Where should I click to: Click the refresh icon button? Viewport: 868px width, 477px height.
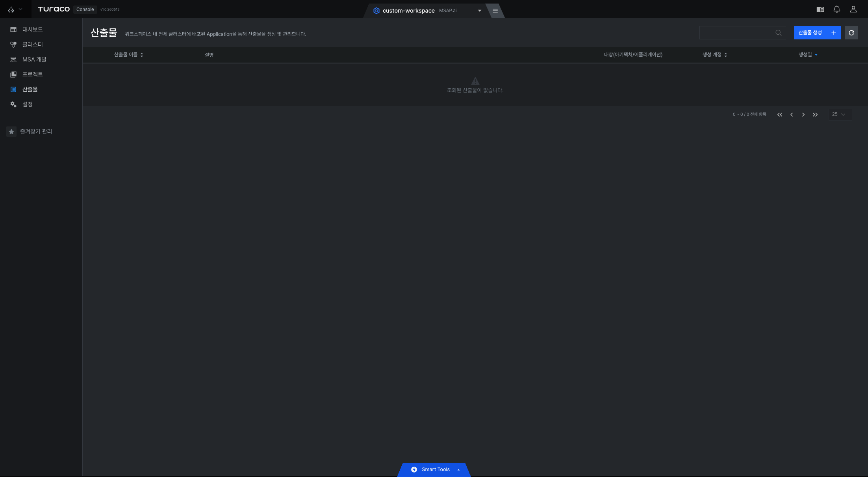(851, 33)
